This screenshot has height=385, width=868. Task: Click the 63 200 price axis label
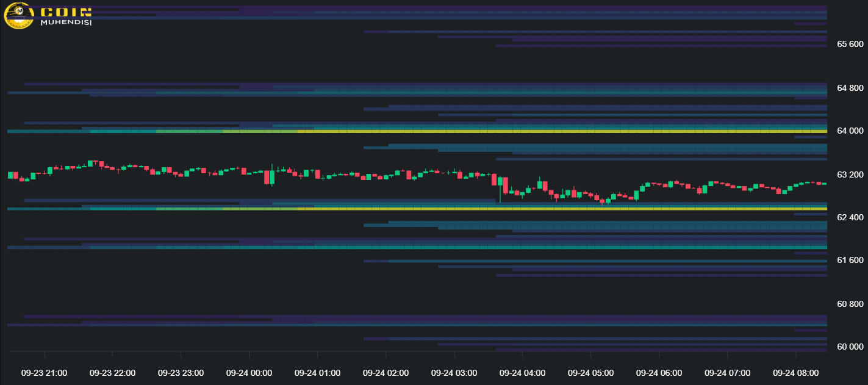click(850, 175)
